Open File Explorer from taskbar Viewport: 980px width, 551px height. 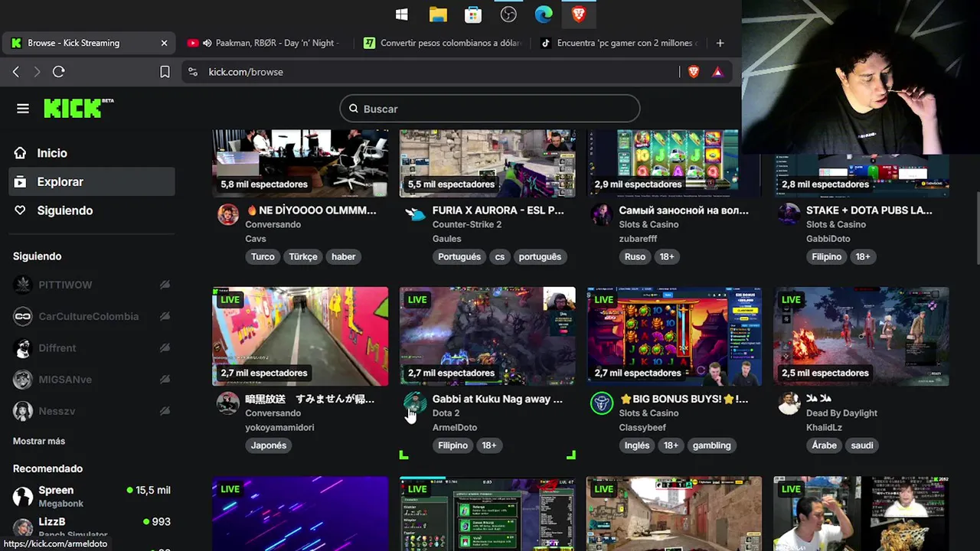pyautogui.click(x=438, y=15)
